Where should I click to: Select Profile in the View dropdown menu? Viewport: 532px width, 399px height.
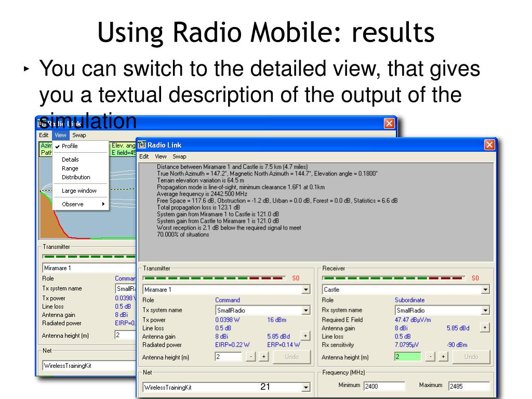click(81, 146)
